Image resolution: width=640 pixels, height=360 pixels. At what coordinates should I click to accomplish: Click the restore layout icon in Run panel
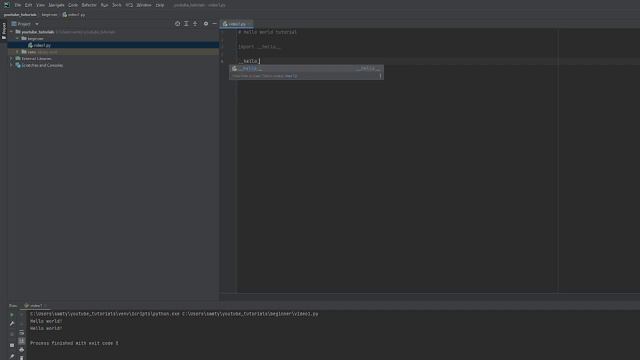(x=12, y=345)
